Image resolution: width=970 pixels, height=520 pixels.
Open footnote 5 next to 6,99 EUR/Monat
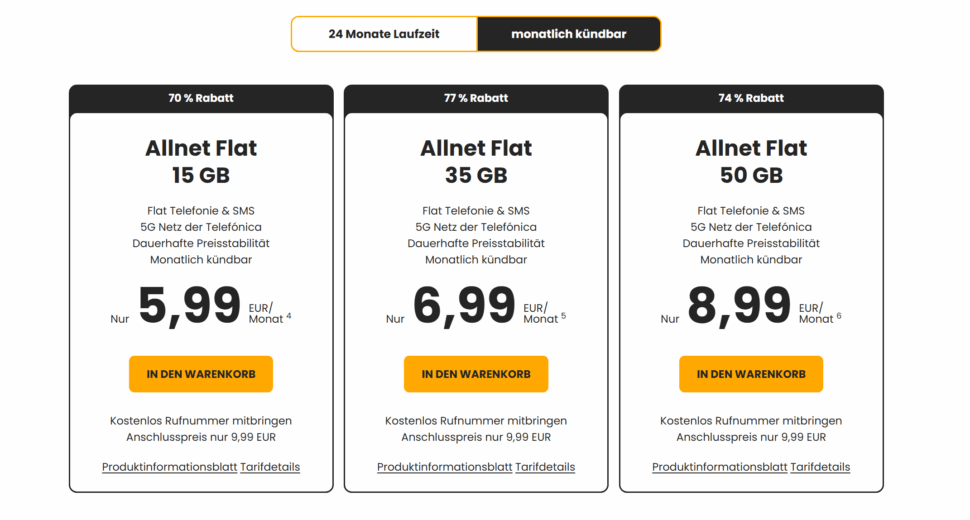pos(563,317)
